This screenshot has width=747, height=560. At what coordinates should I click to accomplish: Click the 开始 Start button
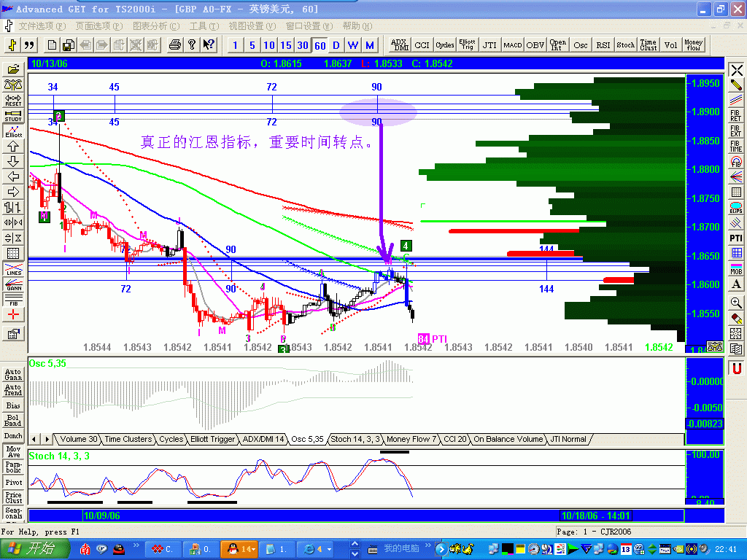(x=30, y=548)
